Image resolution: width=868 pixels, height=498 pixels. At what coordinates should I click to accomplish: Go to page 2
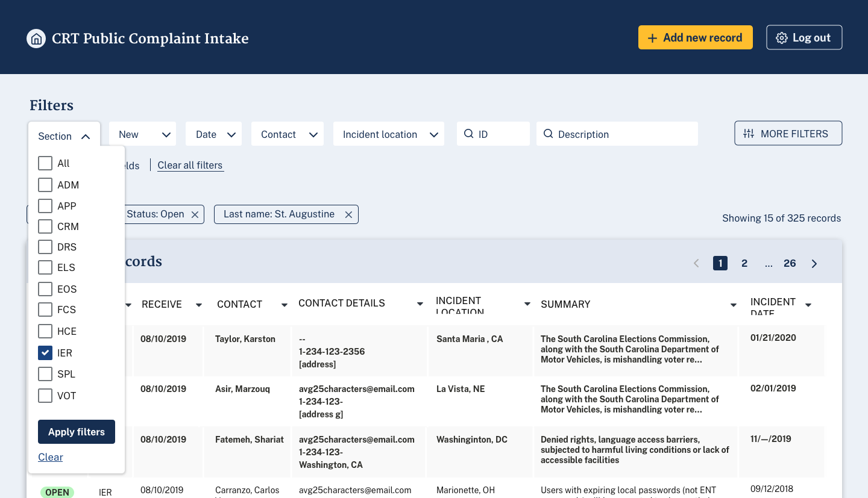744,263
